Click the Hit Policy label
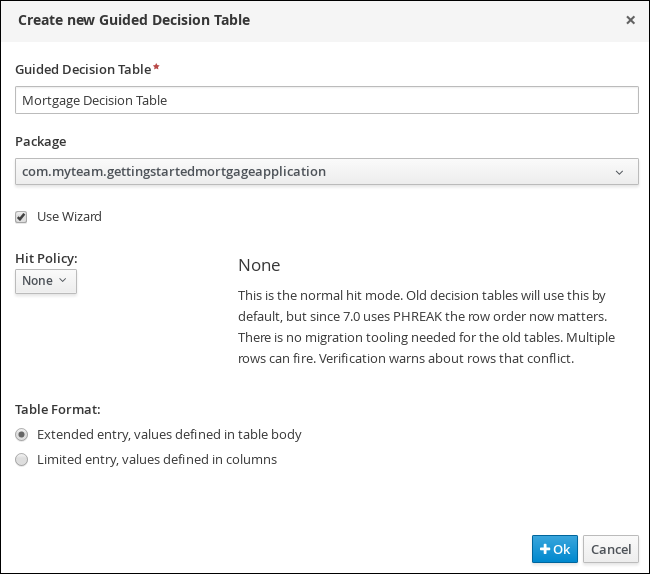Screen dimensions: 650x574 46,258
